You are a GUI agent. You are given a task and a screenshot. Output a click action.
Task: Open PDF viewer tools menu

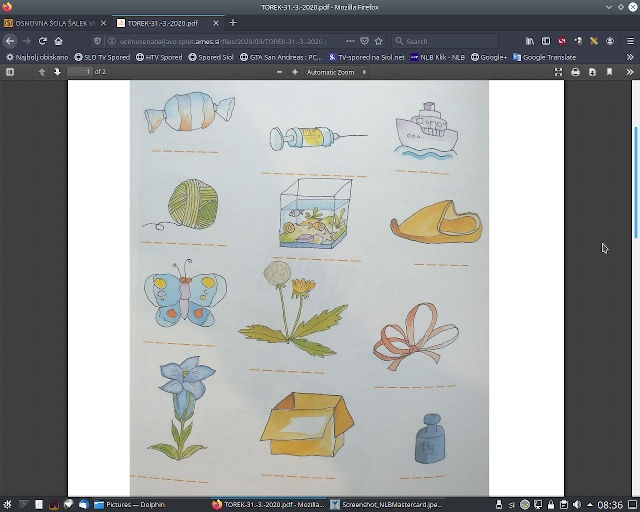click(629, 72)
